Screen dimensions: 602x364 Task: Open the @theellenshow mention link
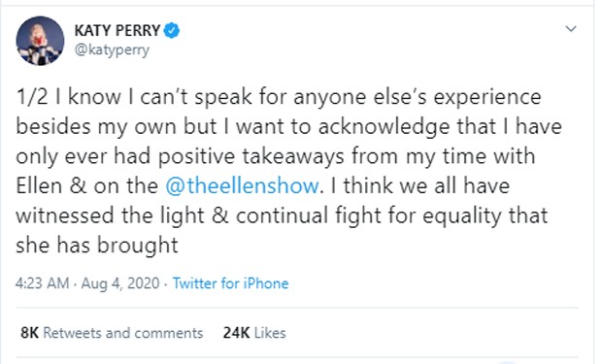(x=243, y=185)
